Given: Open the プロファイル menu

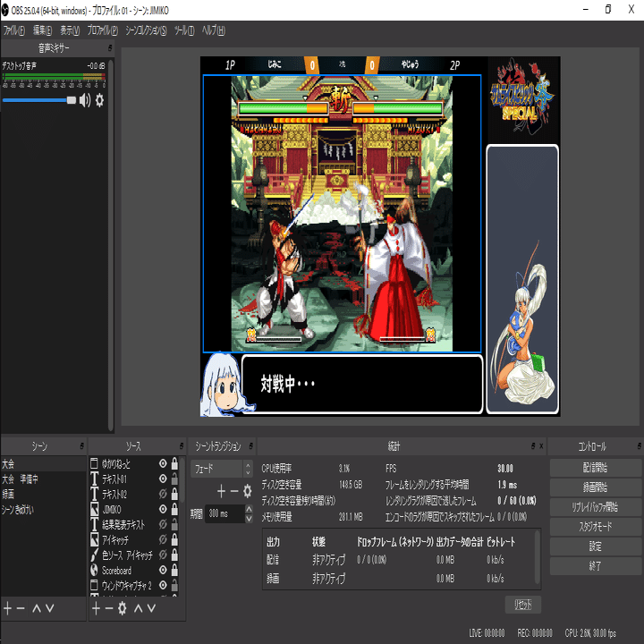Looking at the screenshot, I should (102, 30).
